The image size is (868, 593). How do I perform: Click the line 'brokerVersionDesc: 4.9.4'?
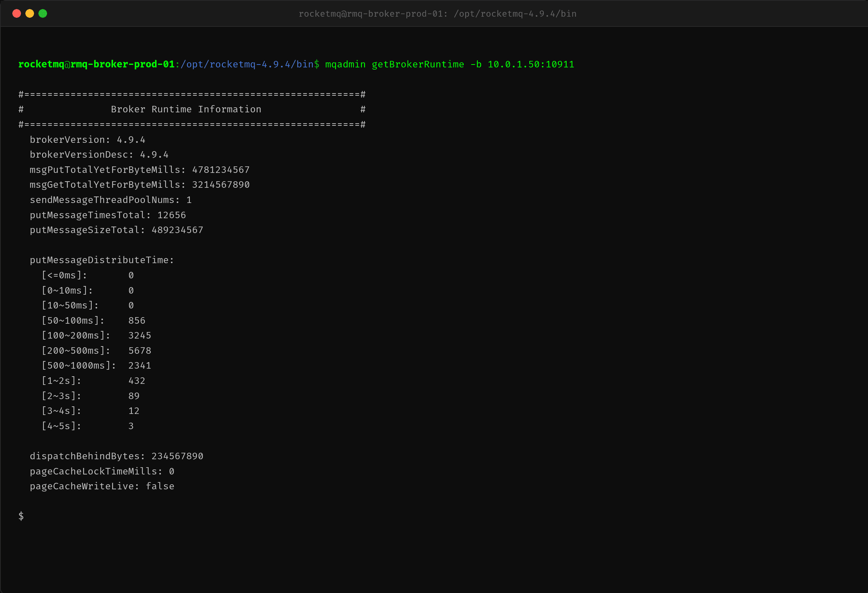[x=99, y=155]
